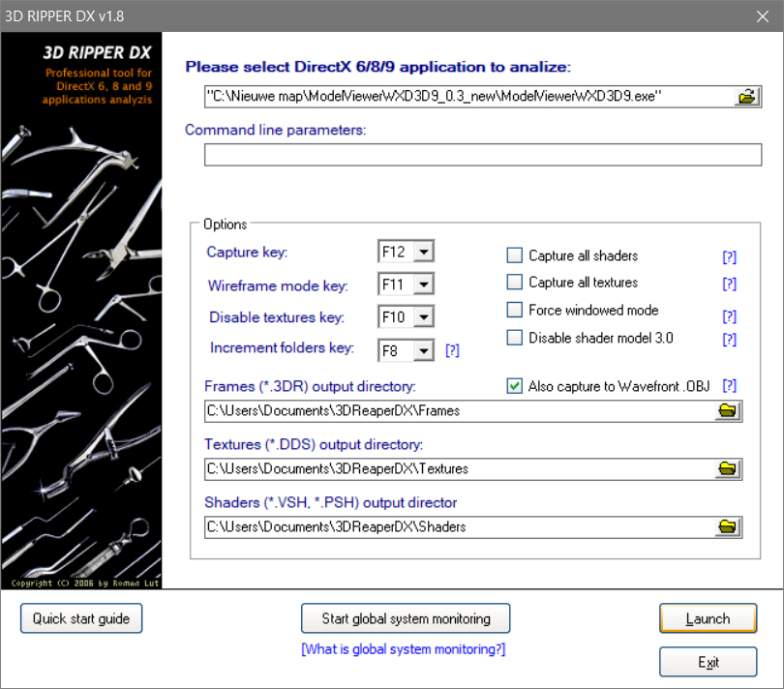
Task: Click the Capture key label
Action: [247, 252]
